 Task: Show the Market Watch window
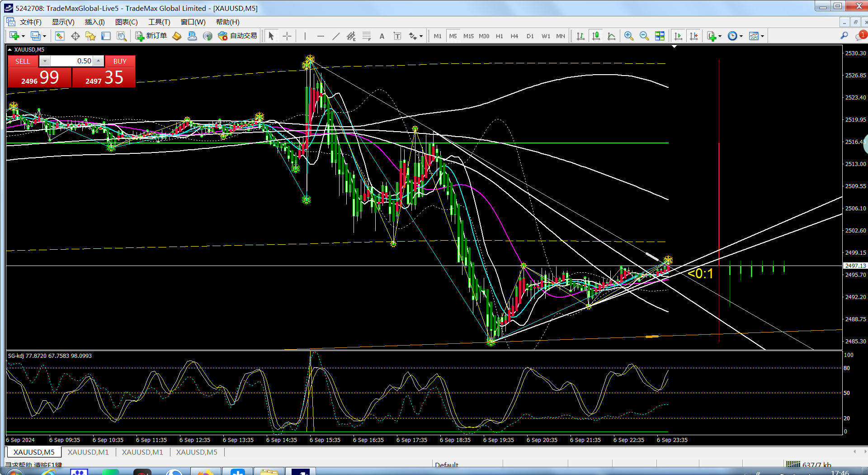(60, 36)
